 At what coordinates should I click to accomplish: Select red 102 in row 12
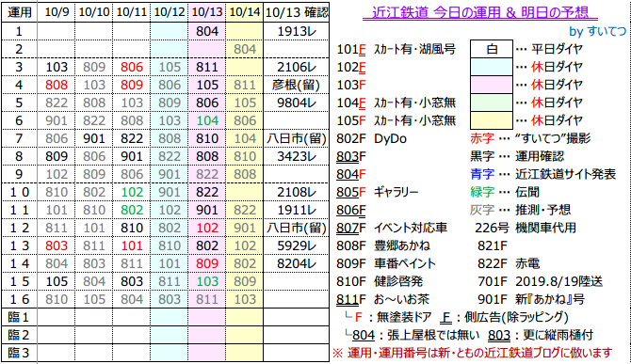pos(207,228)
